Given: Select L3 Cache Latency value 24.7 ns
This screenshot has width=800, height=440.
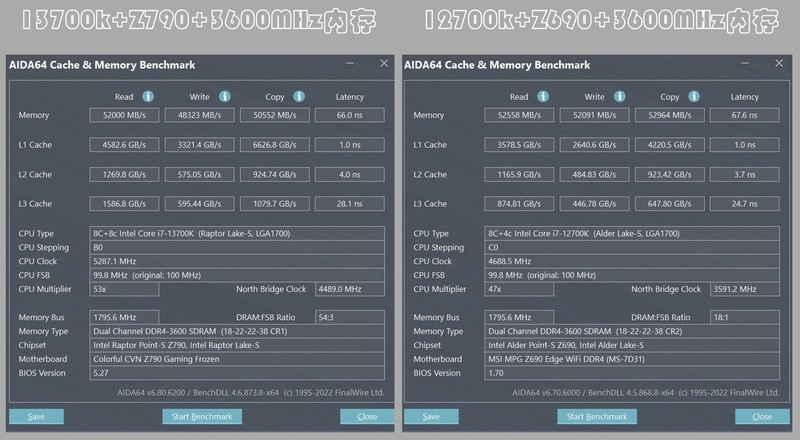Looking at the screenshot, I should 744,204.
